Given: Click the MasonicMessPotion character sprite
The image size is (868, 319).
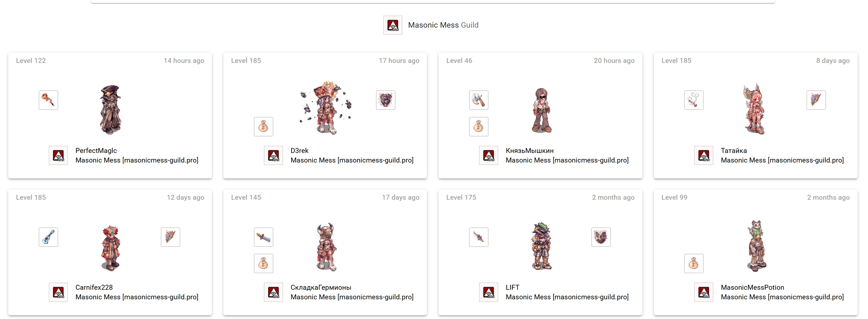Looking at the screenshot, I should point(756,246).
